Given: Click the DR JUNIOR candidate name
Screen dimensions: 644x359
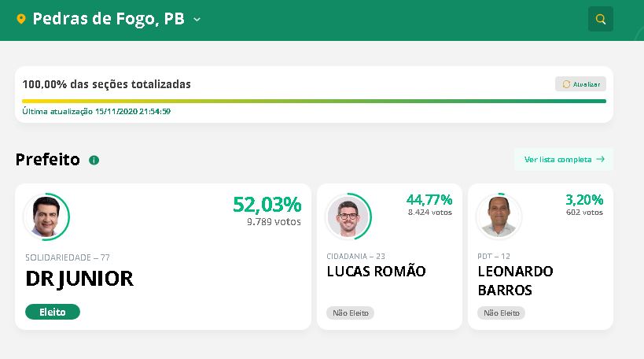Looking at the screenshot, I should [79, 279].
